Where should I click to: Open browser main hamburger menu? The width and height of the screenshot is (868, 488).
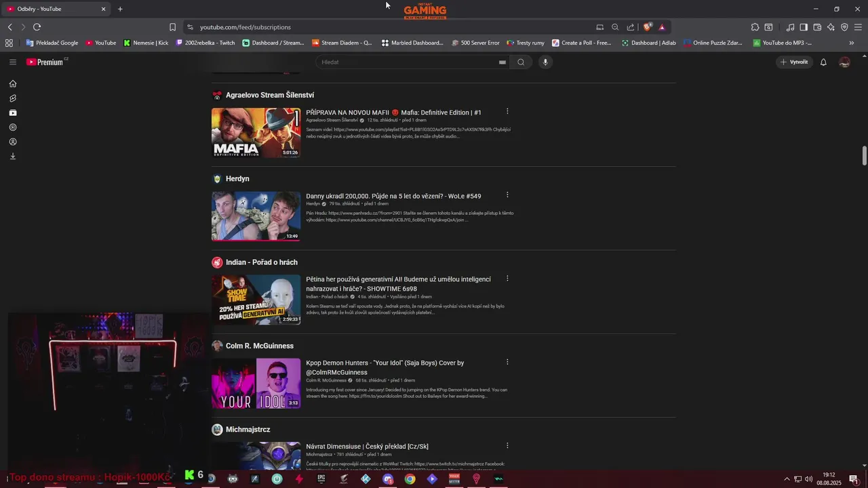(x=858, y=27)
